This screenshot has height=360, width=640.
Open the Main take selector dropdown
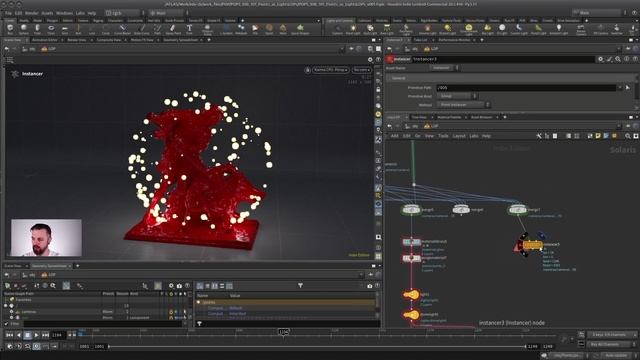pos(598,13)
